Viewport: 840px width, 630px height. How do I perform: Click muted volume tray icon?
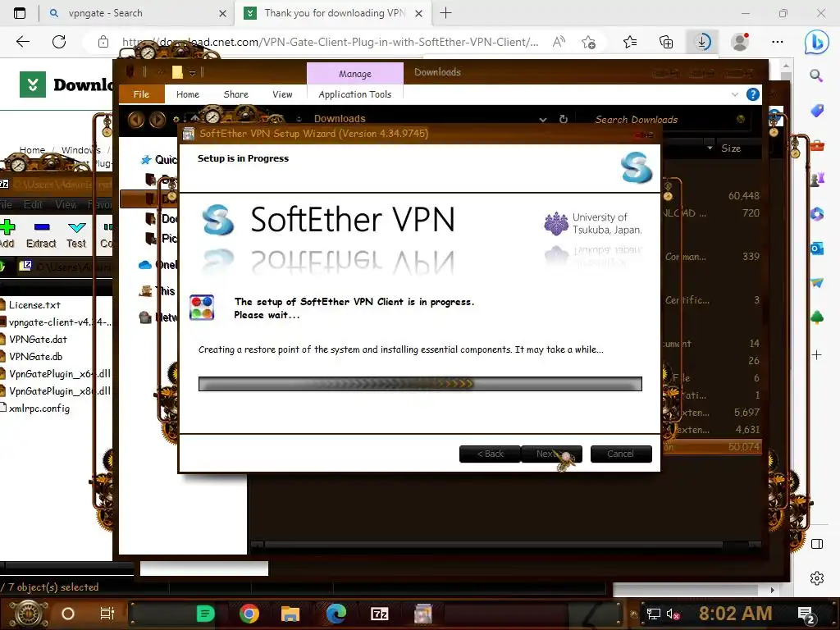673,614
